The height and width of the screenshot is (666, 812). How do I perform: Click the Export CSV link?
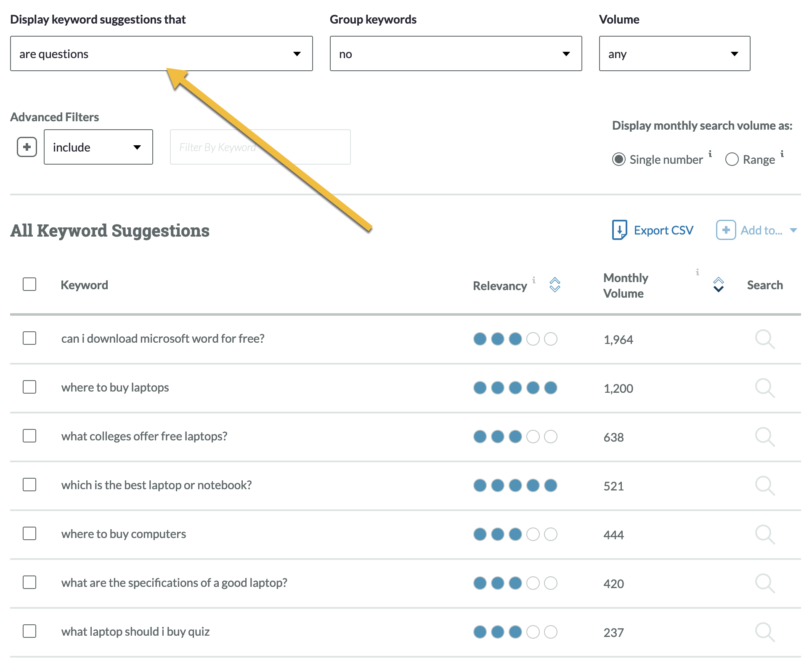663,230
